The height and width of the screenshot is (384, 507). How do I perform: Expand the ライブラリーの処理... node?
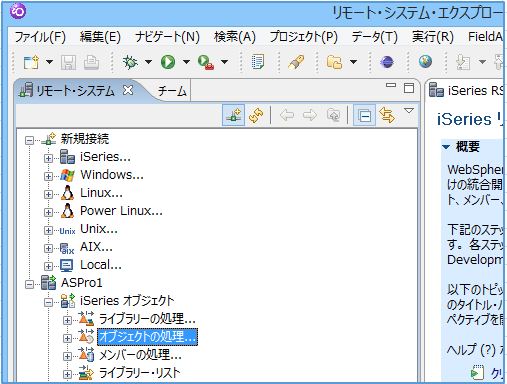coord(67,320)
